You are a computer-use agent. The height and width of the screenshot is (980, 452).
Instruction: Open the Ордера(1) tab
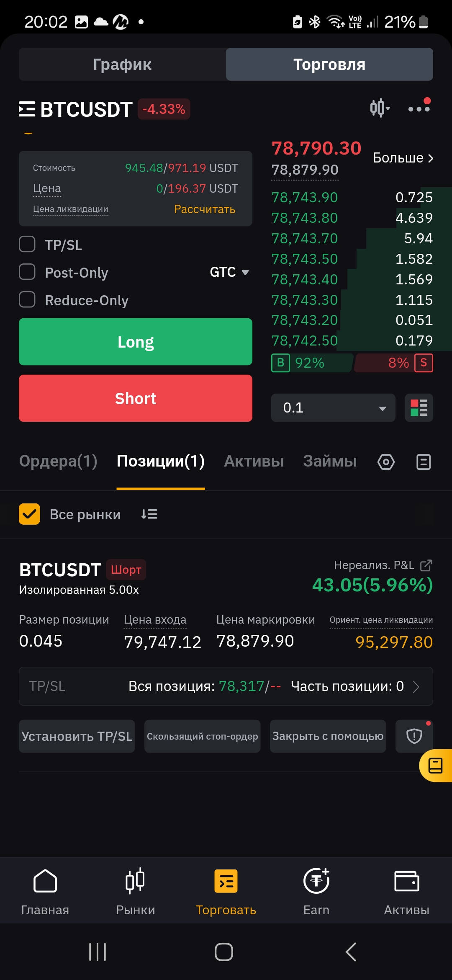(58, 461)
